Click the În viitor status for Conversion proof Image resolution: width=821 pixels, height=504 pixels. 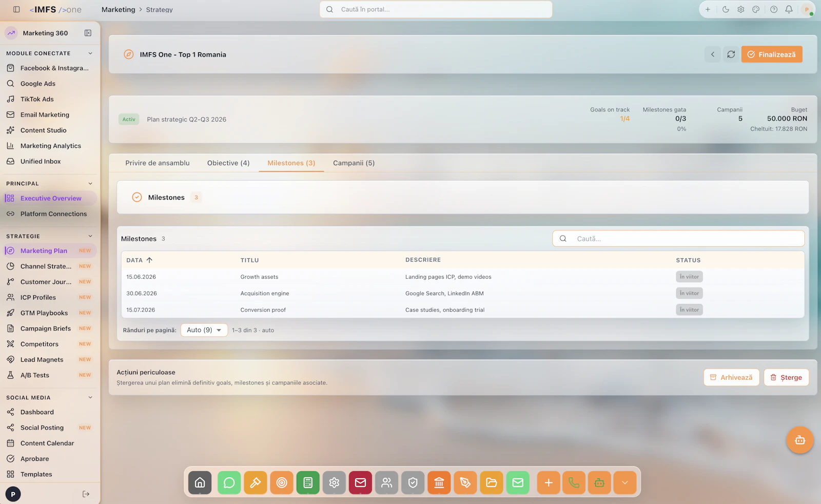point(689,310)
